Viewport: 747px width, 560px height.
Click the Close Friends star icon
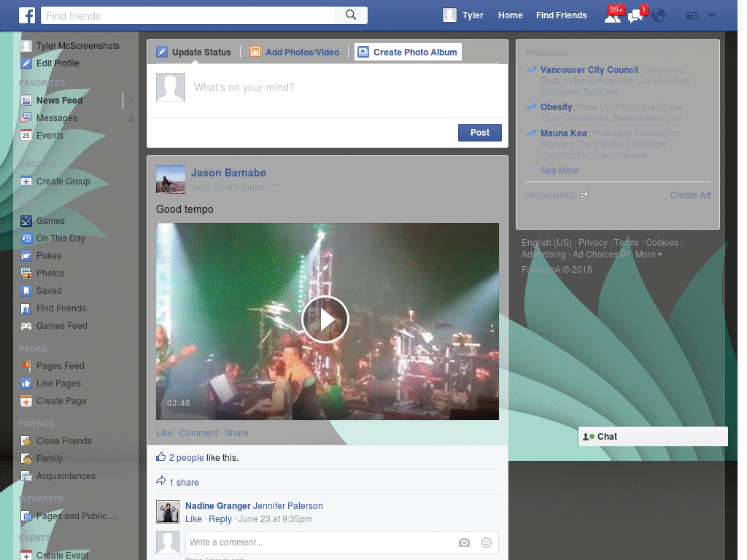pyautogui.click(x=26, y=441)
